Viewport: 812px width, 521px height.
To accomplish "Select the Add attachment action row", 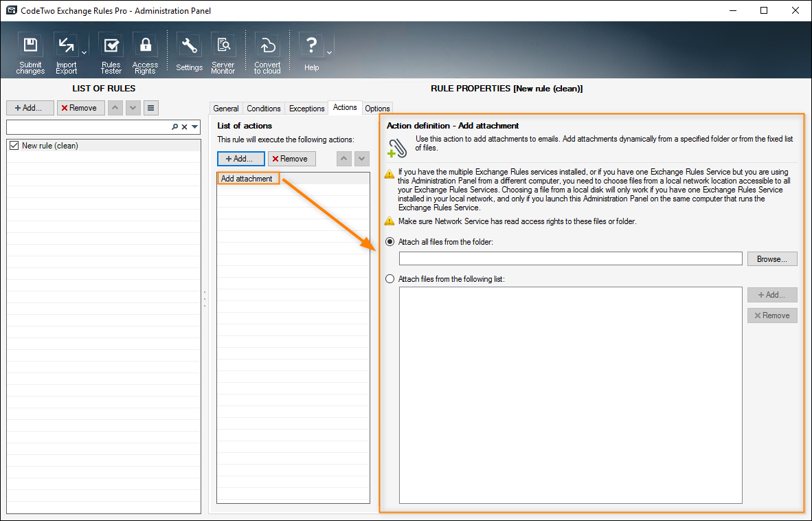I will [x=293, y=179].
